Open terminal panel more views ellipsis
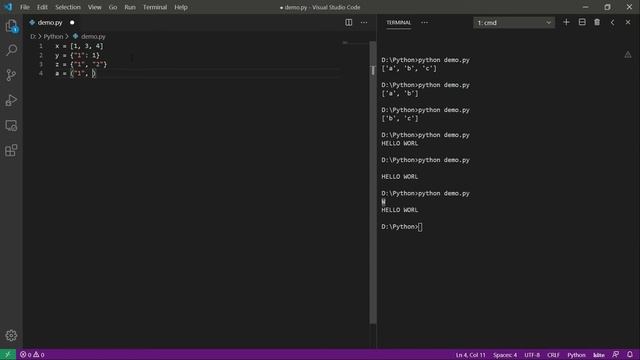Viewport: 640px width, 360px height. (424, 22)
